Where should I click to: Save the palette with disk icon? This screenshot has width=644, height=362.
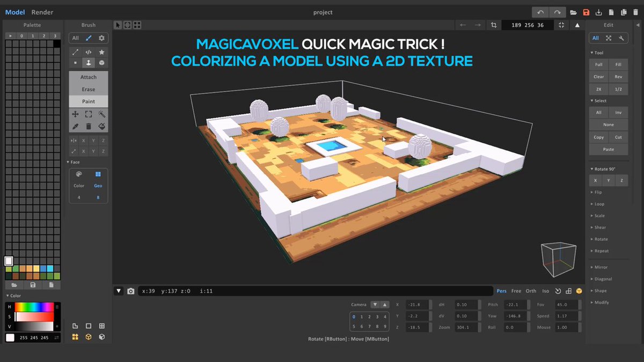pyautogui.click(x=33, y=285)
